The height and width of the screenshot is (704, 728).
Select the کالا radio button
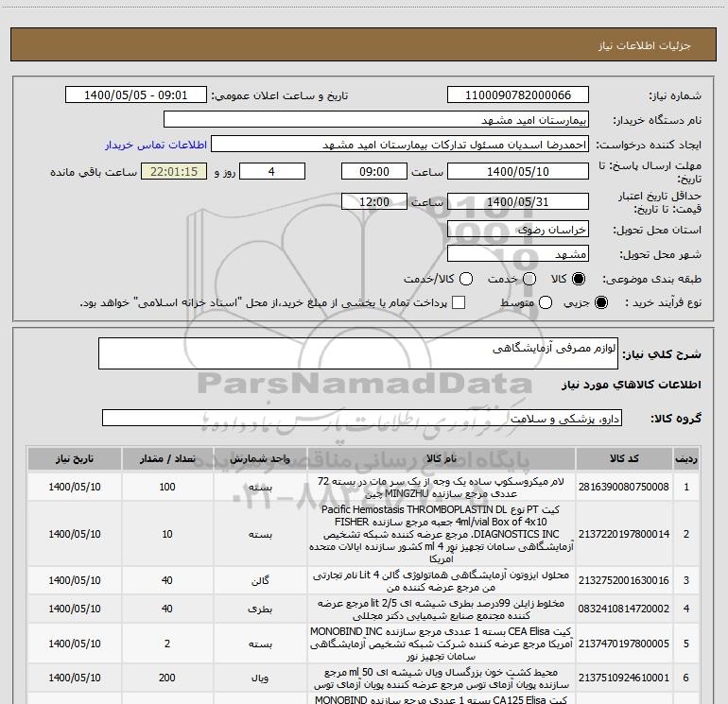tap(579, 279)
